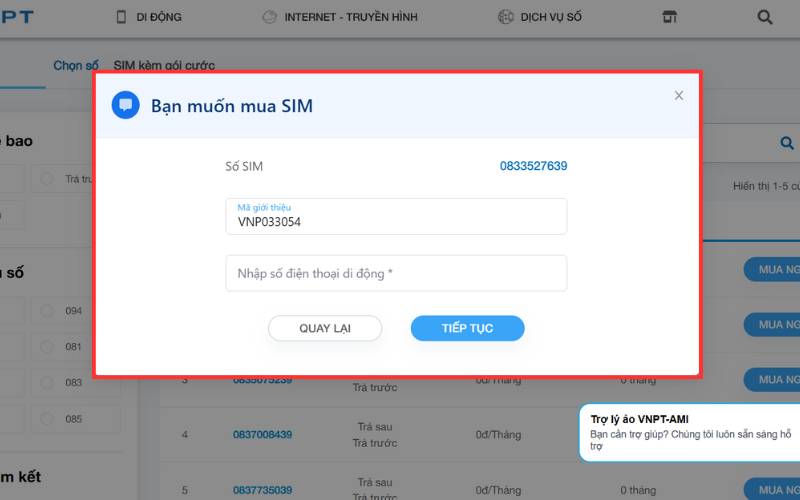
Task: Click the store icon in top navigation
Action: coord(669,17)
